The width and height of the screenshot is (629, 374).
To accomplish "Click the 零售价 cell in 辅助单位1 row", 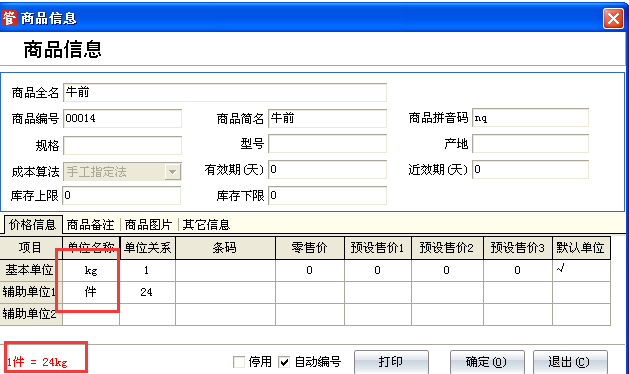I will [x=310, y=292].
